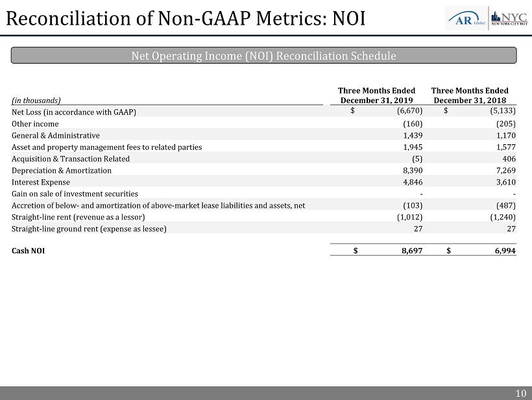Select the 'Net Loss (in accordance with GAAP)' row label
Viewport: 532px width, 400px height.
point(74,112)
